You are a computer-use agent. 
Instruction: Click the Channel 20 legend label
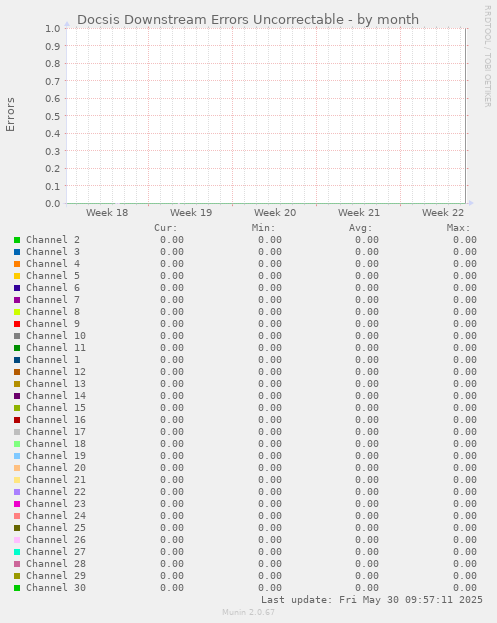[56, 468]
